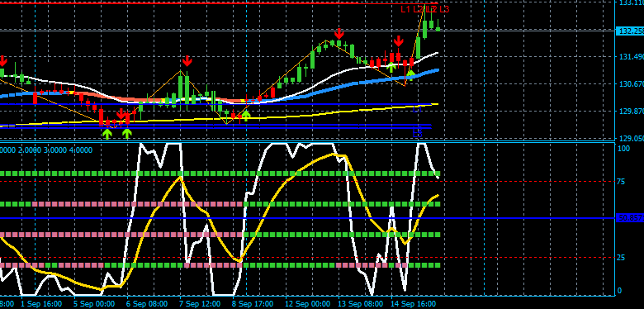This screenshot has width=644, height=309.
Task: Click red sell arrow just before 14 Sep 16:00
Action: (x=399, y=41)
